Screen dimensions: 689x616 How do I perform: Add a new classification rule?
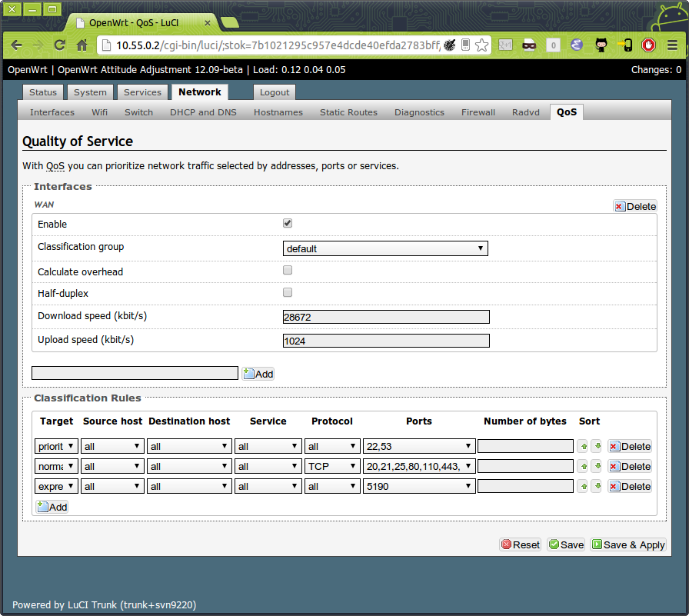pos(52,507)
